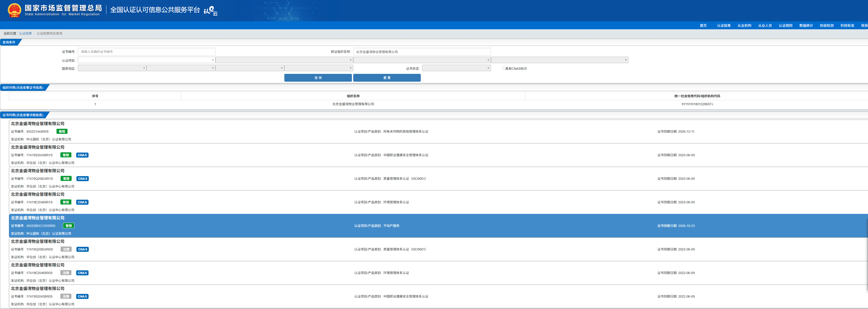The height and width of the screenshot is (309, 868).
Task: Go to the 数据统计 menu item
Action: (x=806, y=26)
